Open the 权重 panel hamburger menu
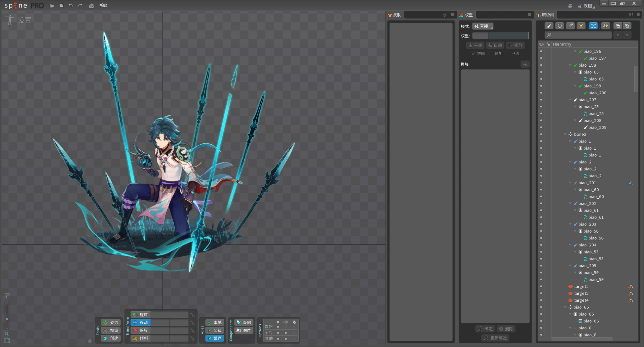 530,15
